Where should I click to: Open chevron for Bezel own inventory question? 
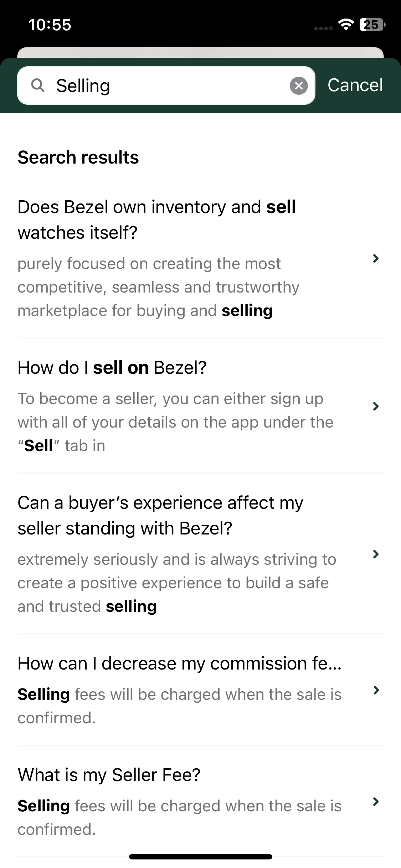coord(375,258)
